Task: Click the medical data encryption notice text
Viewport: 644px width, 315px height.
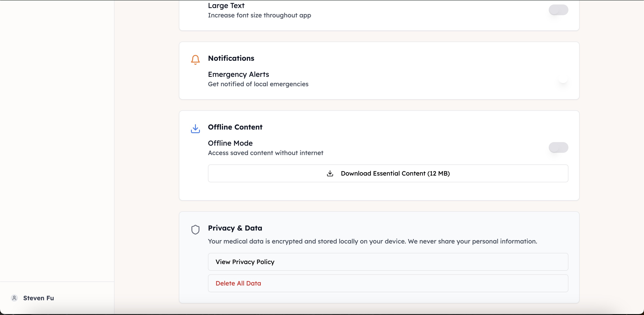Action: pos(372,241)
